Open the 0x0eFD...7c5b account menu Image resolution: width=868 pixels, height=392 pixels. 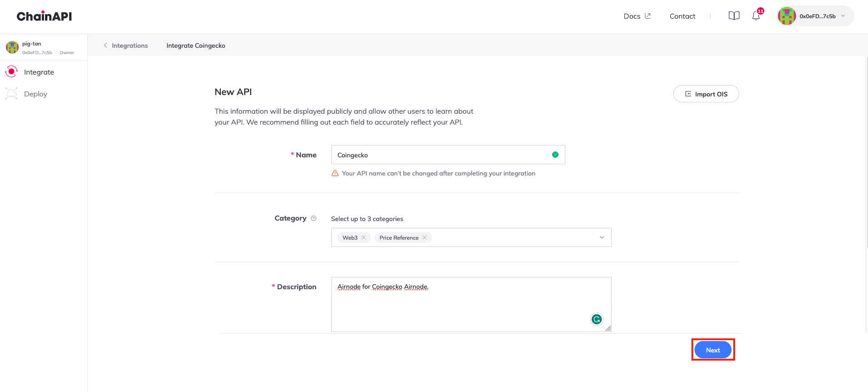[815, 16]
